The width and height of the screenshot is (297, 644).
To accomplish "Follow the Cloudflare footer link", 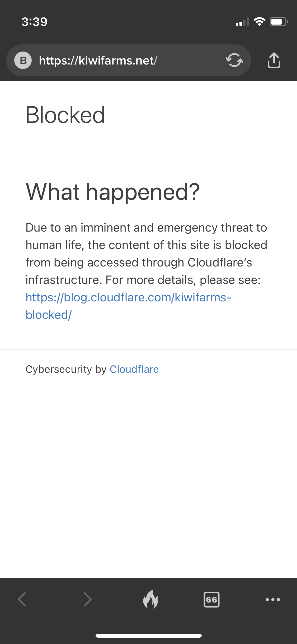I will click(x=134, y=369).
